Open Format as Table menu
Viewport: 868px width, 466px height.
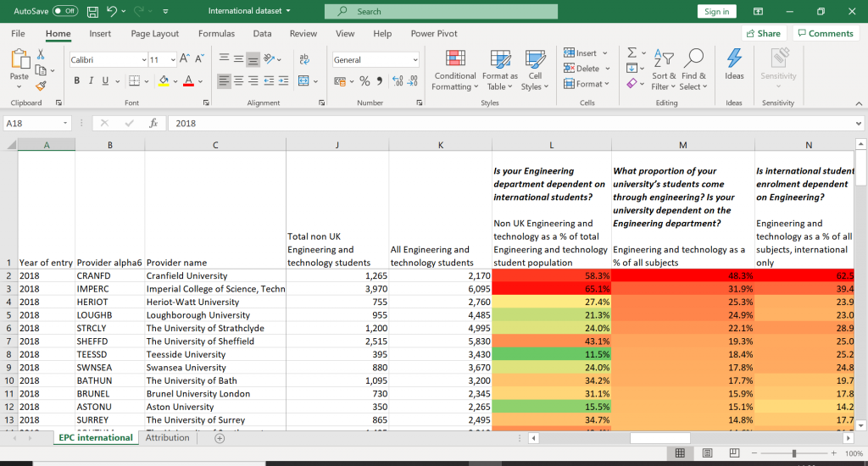[x=500, y=70]
